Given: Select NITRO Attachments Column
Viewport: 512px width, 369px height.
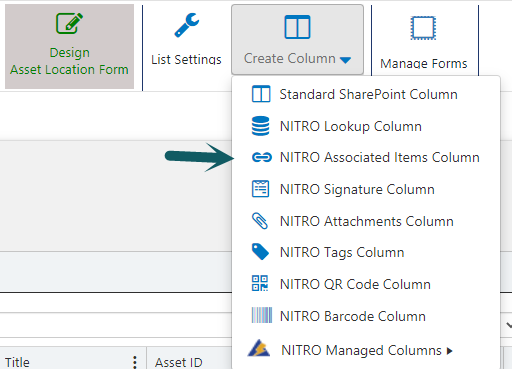Looking at the screenshot, I should pyautogui.click(x=366, y=221).
